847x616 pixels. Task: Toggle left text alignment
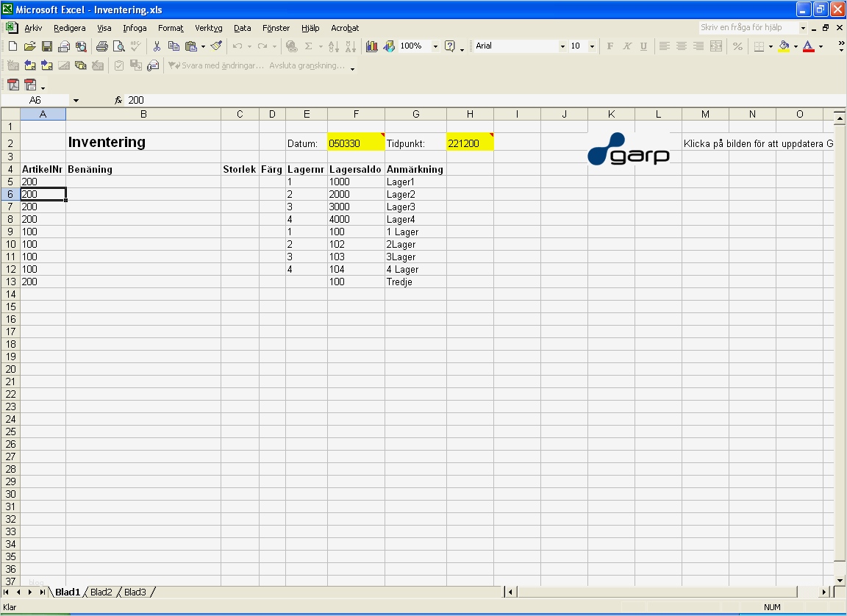[665, 46]
